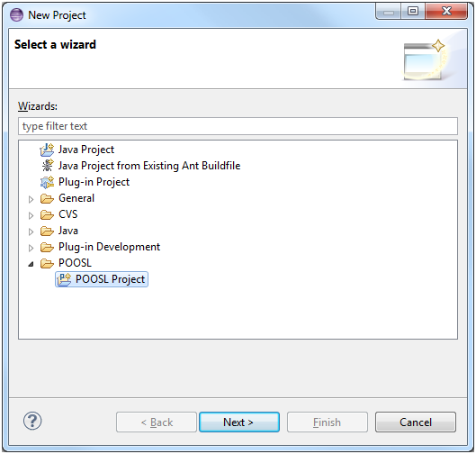Collapse the POOSL category
This screenshot has height=454, width=476.
31,264
